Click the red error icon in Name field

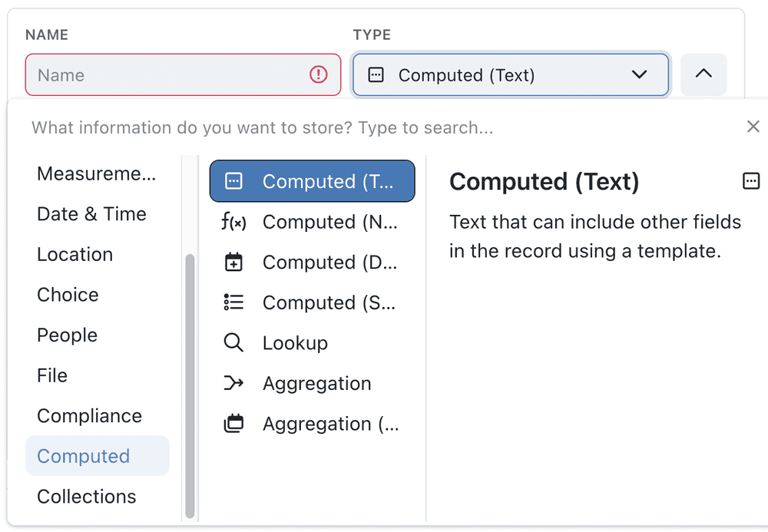[318, 74]
